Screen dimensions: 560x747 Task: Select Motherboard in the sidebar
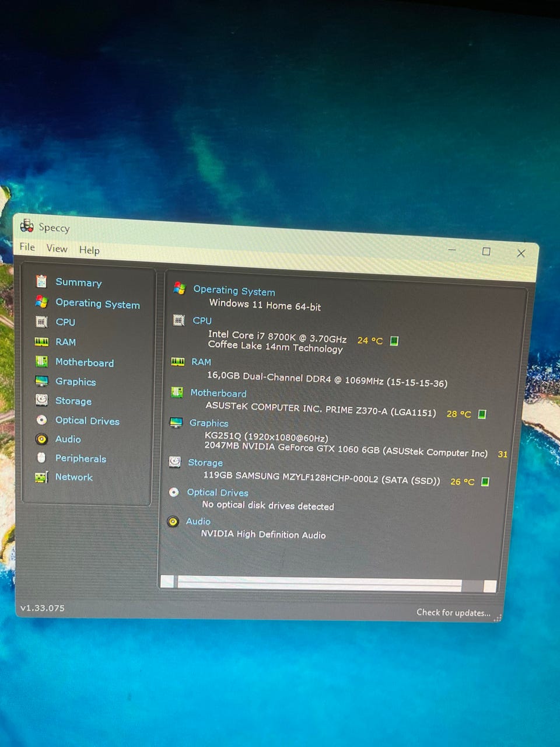[x=85, y=362]
